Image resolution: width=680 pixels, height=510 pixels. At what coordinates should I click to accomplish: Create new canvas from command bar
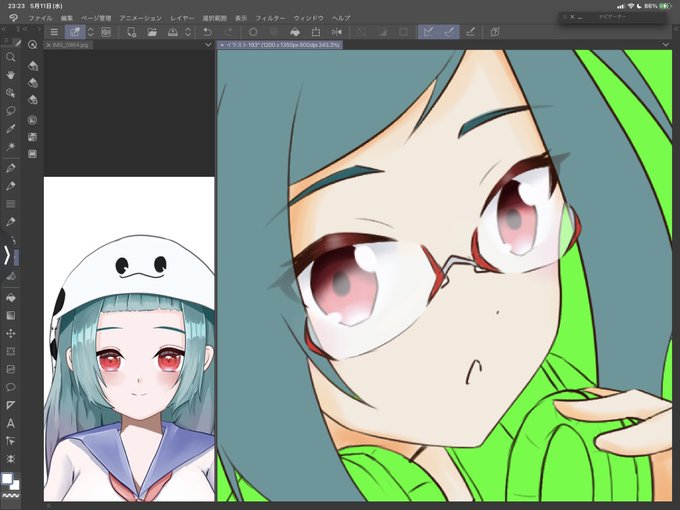click(x=131, y=32)
